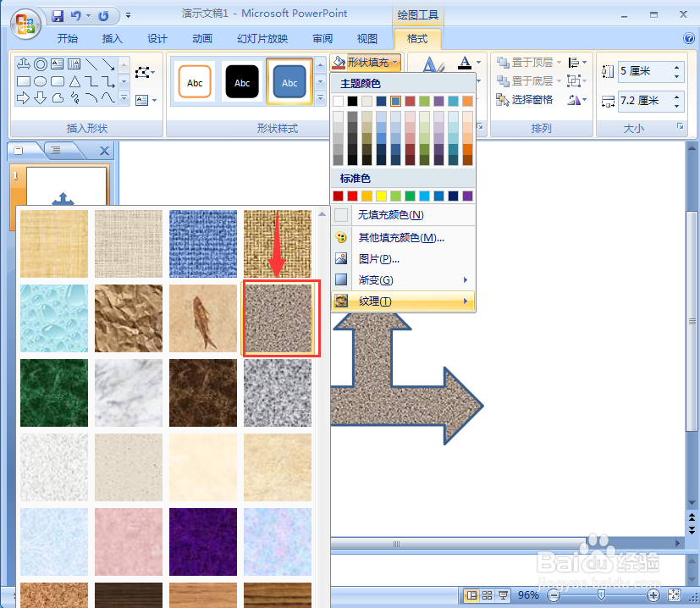This screenshot has width=700, height=608.
Task: Decrease shape width with down stepper
Action: click(677, 107)
